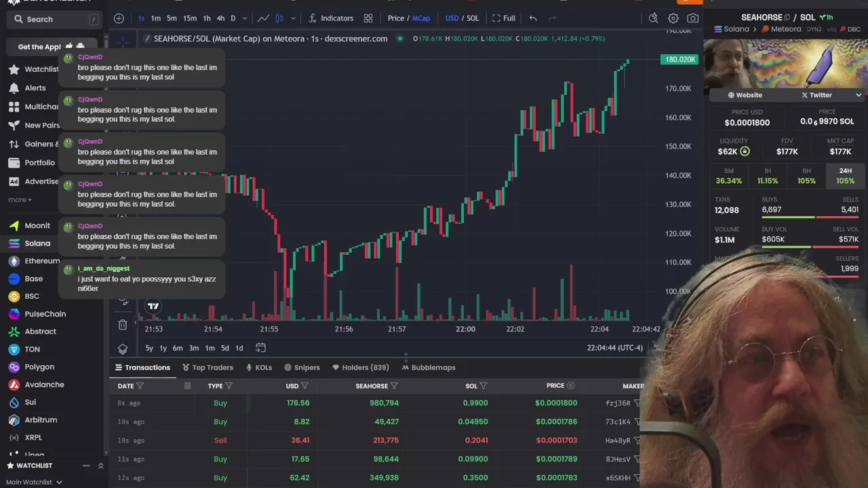Open Main Watchlist dropdown
This screenshot has width=868, height=488.
[x=35, y=482]
